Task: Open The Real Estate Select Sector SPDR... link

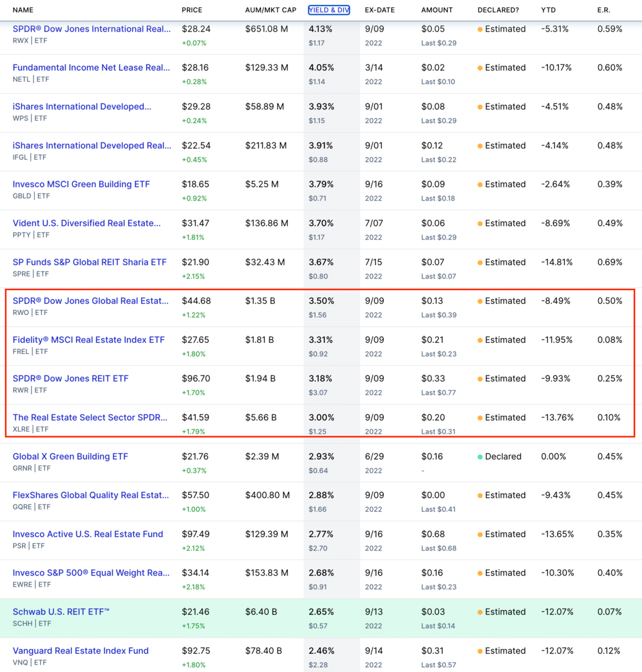Action: click(x=90, y=417)
